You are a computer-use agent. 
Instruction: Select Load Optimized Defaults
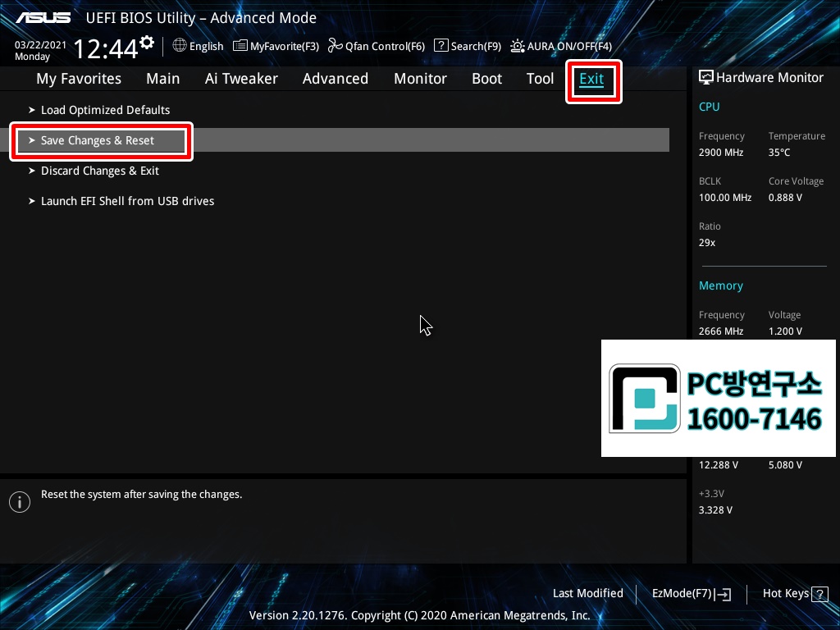point(106,110)
